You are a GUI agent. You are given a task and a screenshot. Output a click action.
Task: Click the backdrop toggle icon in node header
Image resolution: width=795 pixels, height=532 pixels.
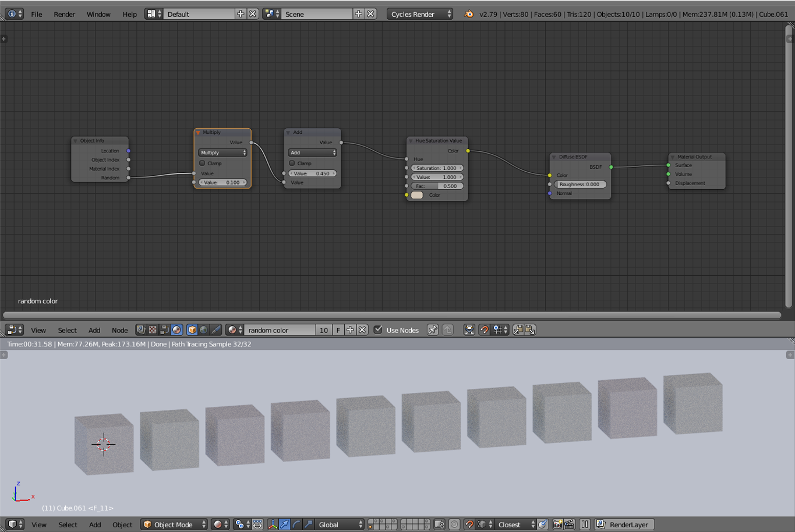coord(469,330)
